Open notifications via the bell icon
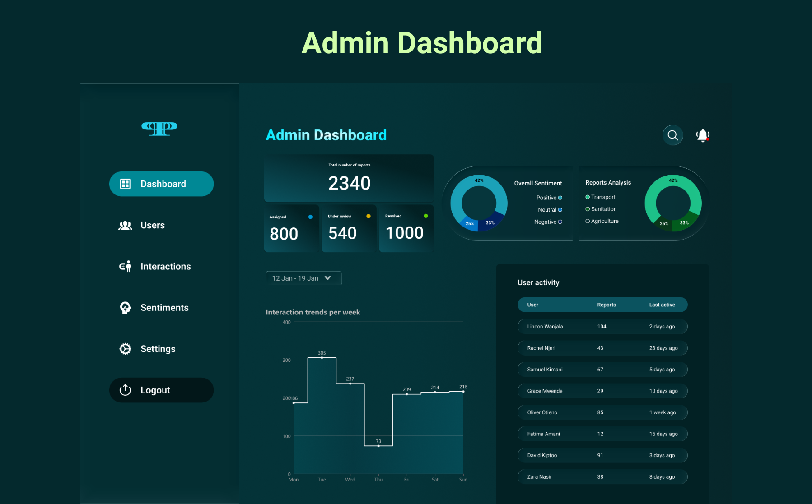812x504 pixels. pyautogui.click(x=703, y=135)
